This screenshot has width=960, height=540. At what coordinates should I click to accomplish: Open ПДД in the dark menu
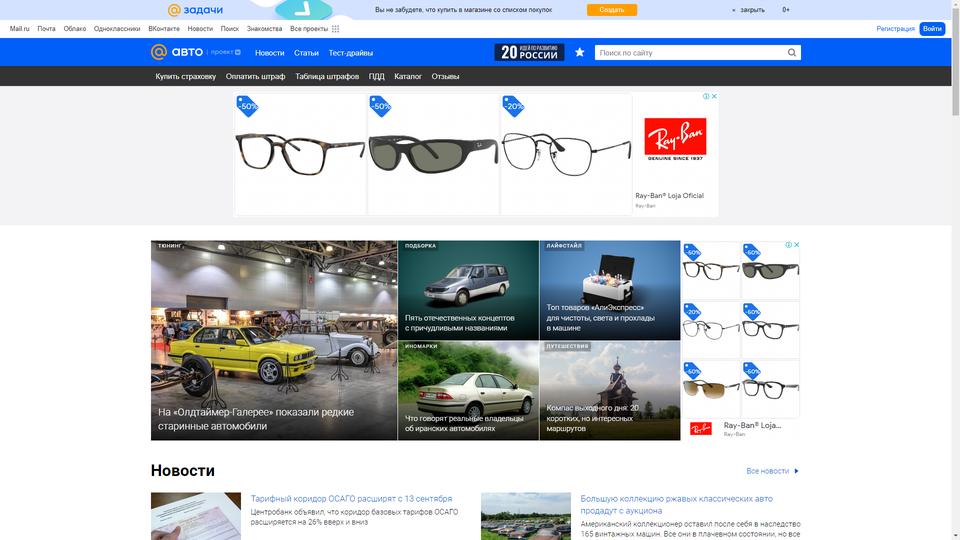tap(377, 77)
